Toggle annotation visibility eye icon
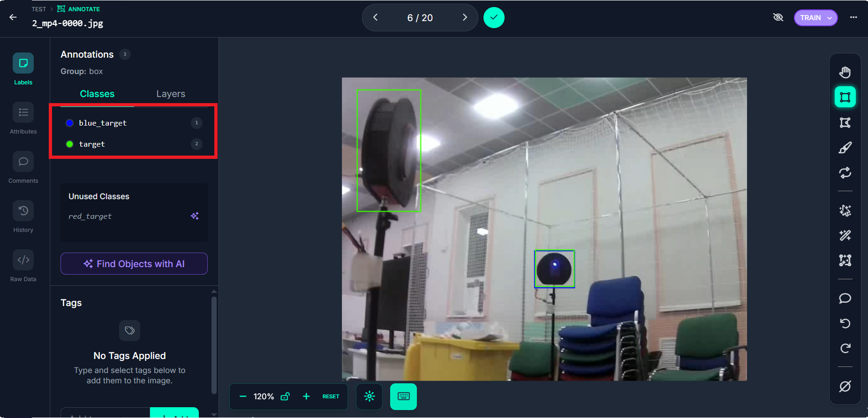The image size is (868, 418). [778, 17]
